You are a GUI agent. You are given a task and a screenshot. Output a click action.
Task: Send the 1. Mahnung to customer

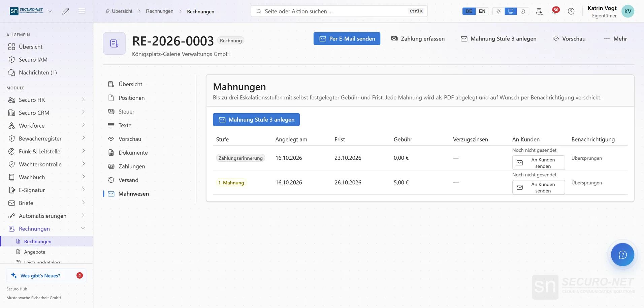click(538, 187)
